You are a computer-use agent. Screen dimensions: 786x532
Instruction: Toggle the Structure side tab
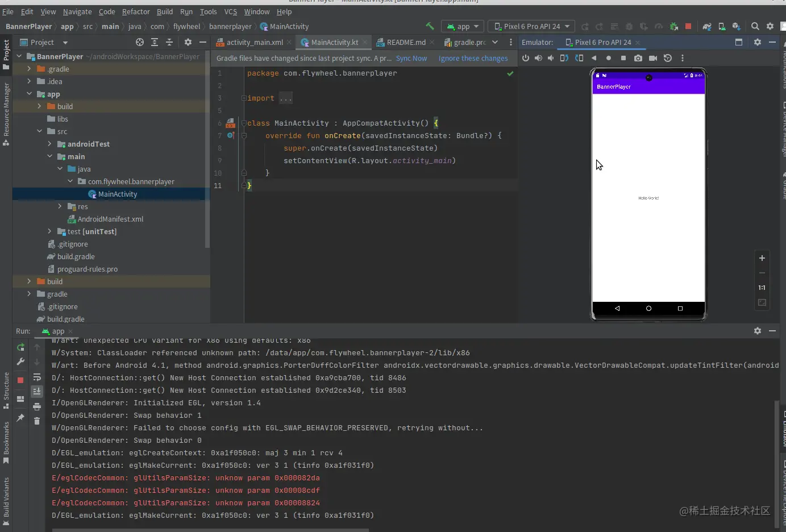(x=6, y=390)
